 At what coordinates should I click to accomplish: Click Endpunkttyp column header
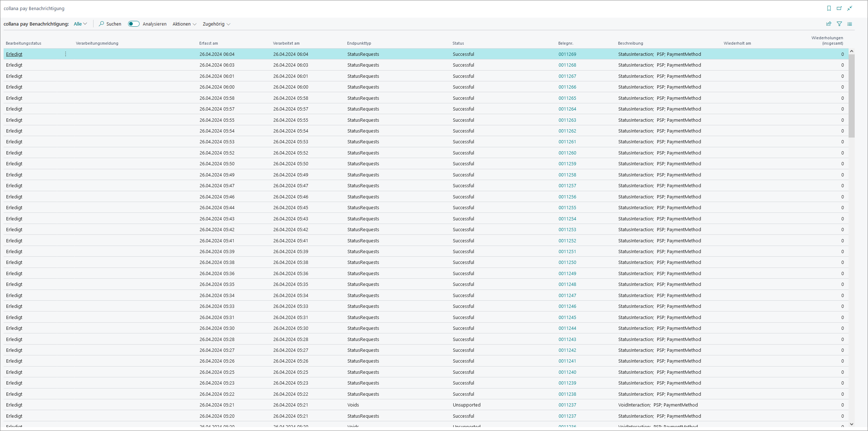click(359, 43)
